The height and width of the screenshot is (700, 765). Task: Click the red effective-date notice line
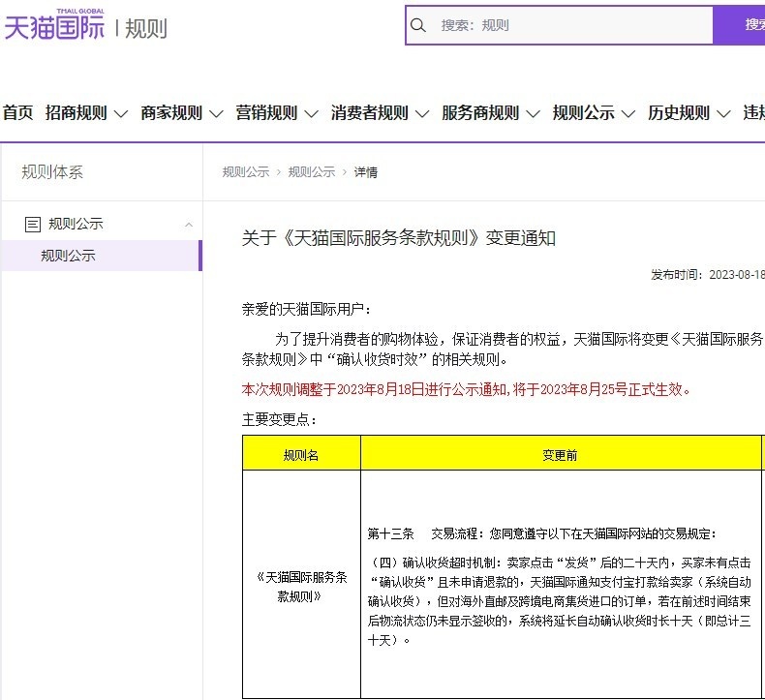click(466, 389)
